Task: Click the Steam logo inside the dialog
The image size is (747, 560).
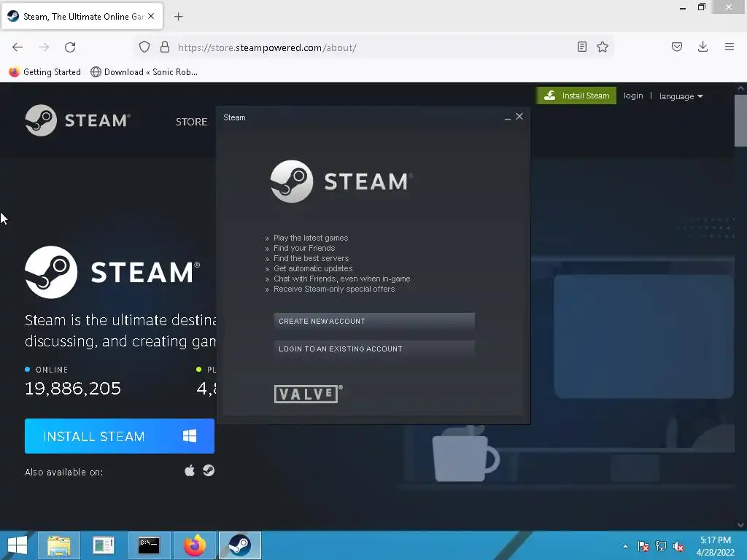Action: 341,182
